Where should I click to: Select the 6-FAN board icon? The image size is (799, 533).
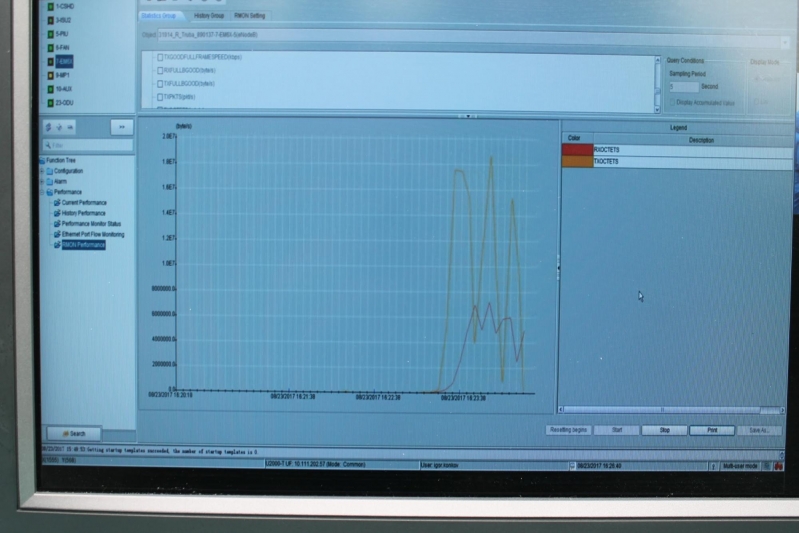pyautogui.click(x=50, y=48)
